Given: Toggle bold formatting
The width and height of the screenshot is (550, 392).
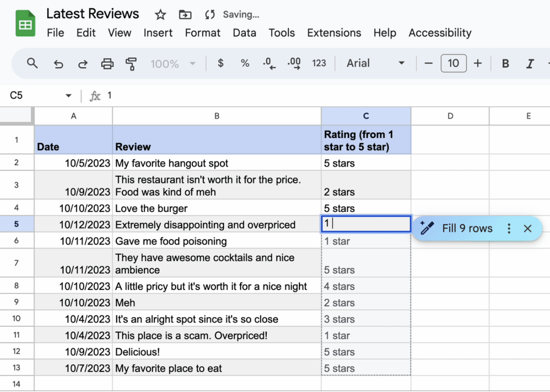Looking at the screenshot, I should point(505,63).
